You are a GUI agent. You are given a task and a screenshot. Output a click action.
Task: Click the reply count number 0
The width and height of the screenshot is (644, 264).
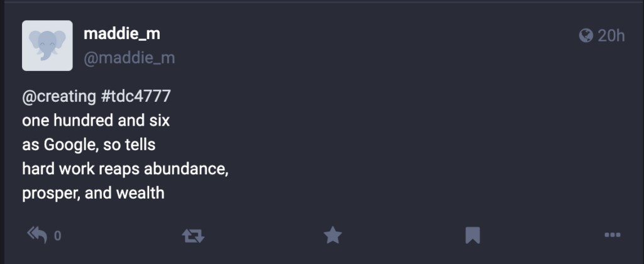pyautogui.click(x=58, y=236)
